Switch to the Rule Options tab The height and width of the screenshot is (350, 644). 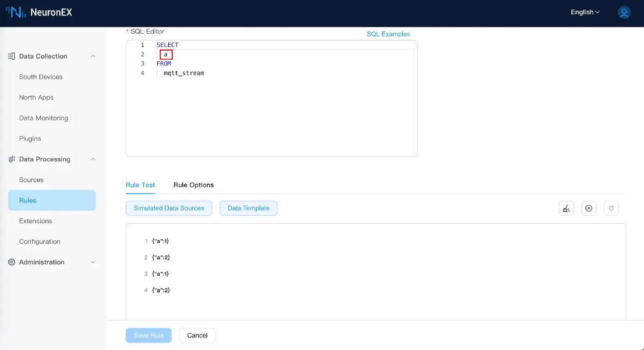pyautogui.click(x=193, y=185)
